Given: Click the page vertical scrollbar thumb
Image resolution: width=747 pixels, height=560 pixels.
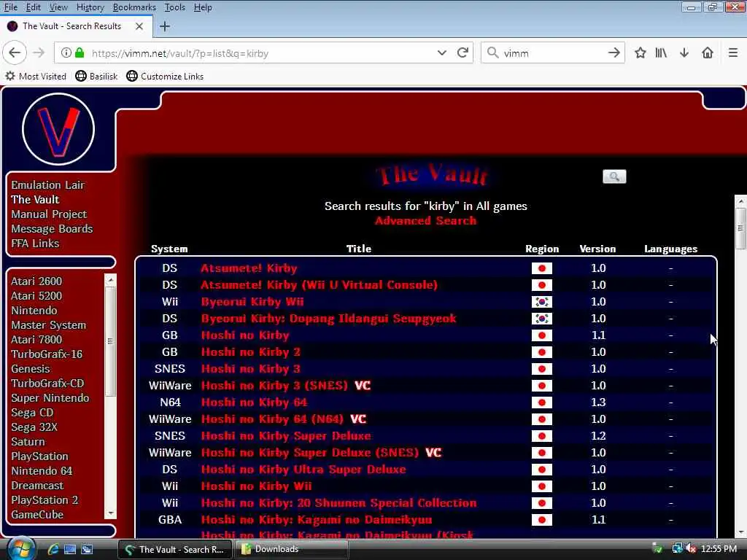Looking at the screenshot, I should coord(740,228).
